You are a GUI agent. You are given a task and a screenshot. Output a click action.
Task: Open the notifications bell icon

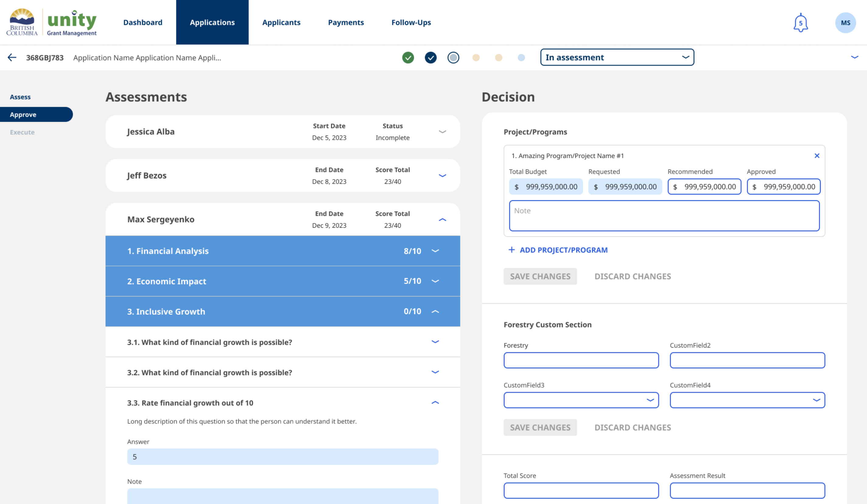tap(801, 23)
